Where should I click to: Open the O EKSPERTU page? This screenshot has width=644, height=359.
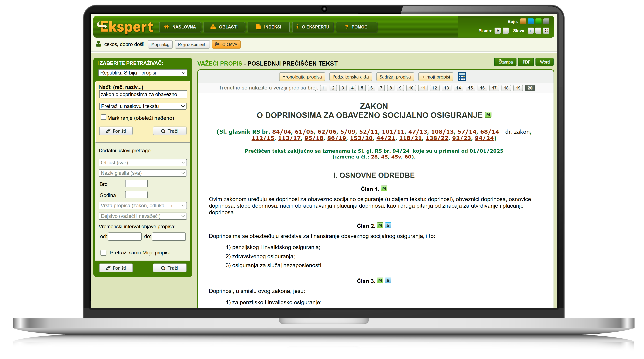[313, 27]
